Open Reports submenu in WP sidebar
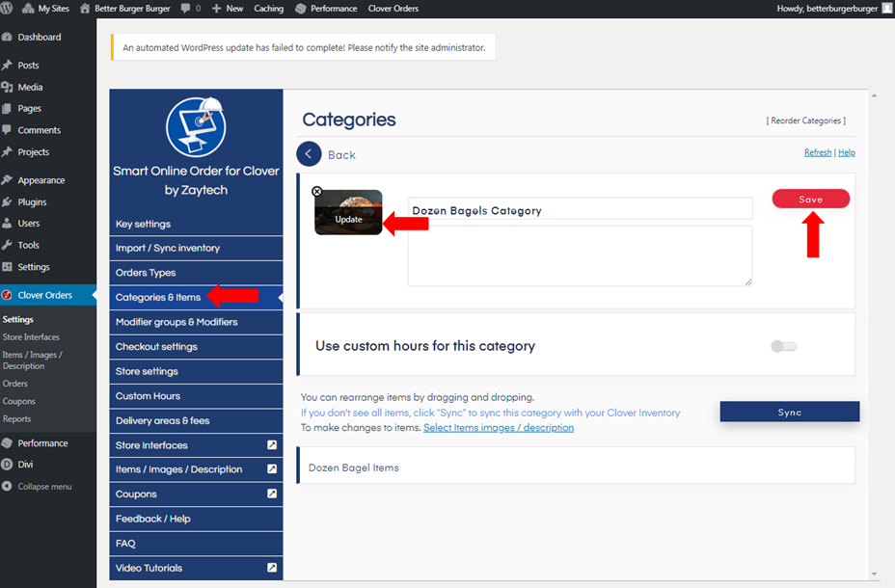 [16, 418]
